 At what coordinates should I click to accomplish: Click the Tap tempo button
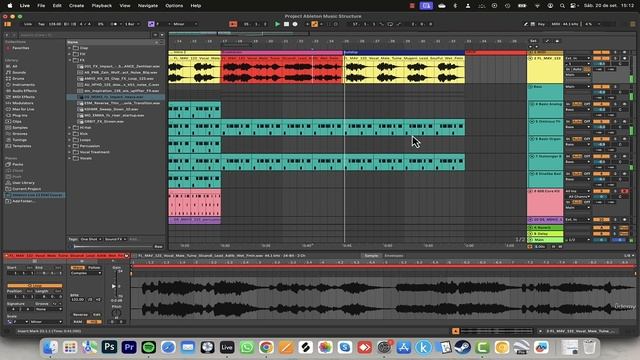[x=41, y=24]
